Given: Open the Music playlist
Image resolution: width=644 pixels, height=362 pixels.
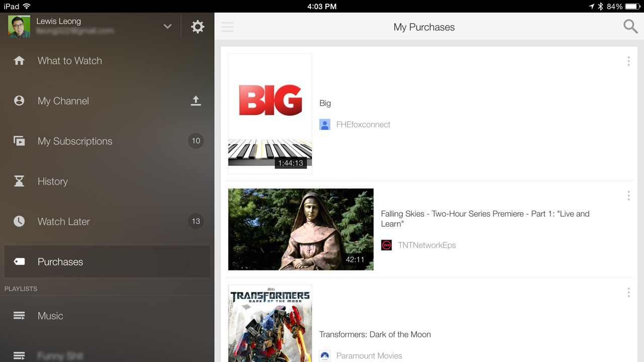Looking at the screenshot, I should coord(50,316).
